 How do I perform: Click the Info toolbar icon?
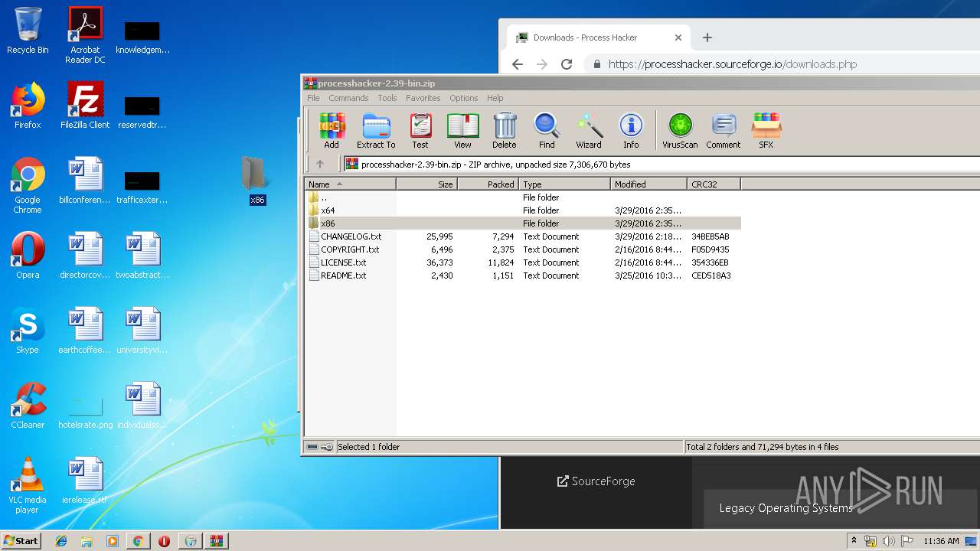tap(631, 131)
